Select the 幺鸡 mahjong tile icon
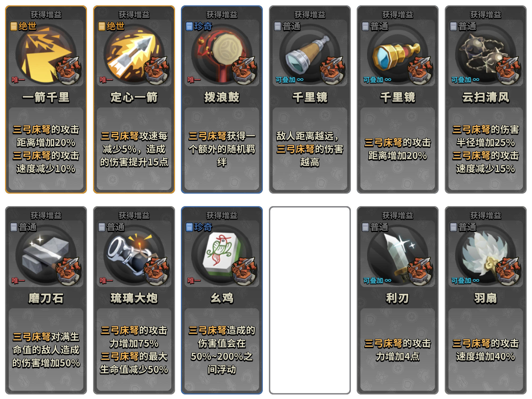Screen dimensions: 532x399 pyautogui.click(x=222, y=255)
